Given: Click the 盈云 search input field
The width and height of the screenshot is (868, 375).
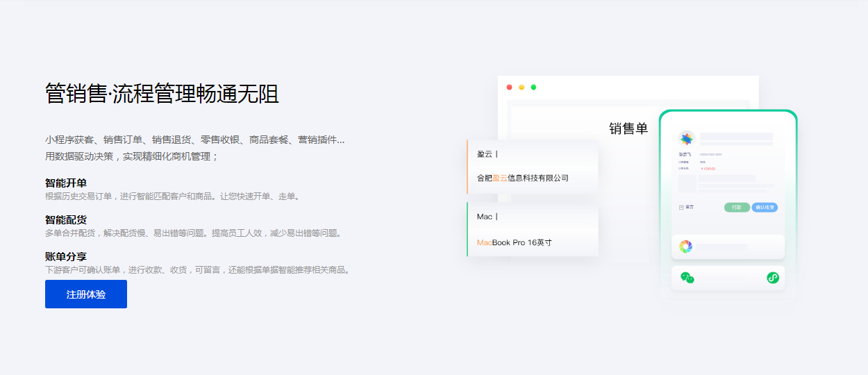Looking at the screenshot, I should (533, 154).
